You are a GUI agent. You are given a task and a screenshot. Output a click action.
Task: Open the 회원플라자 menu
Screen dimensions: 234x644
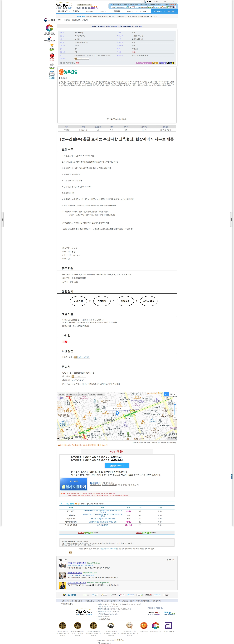pyautogui.click(x=116, y=11)
